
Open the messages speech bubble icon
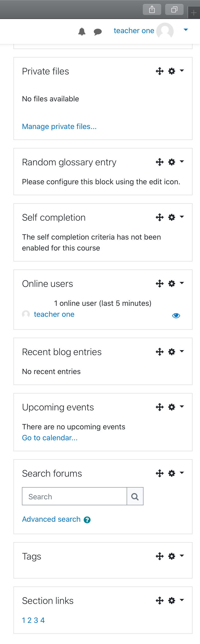point(98,32)
